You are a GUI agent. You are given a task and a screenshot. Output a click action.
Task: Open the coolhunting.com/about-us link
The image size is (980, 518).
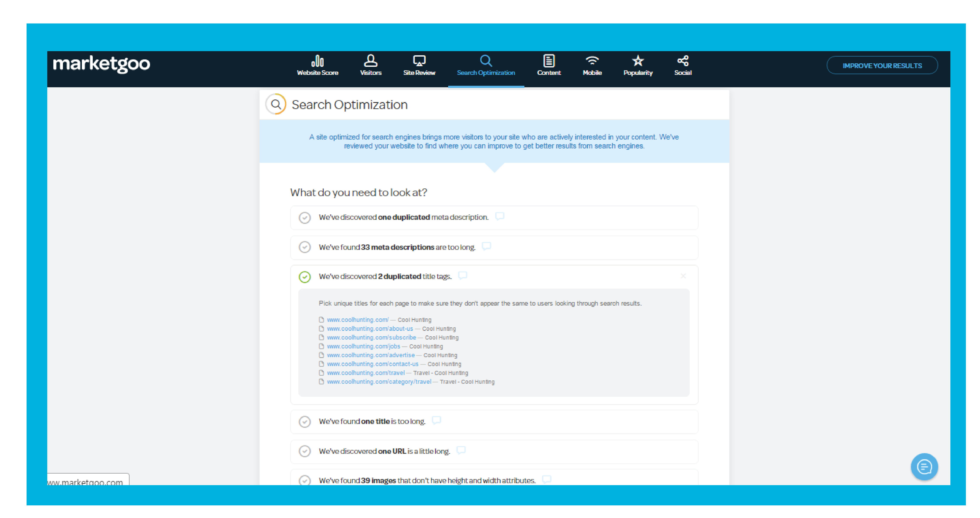[370, 329]
